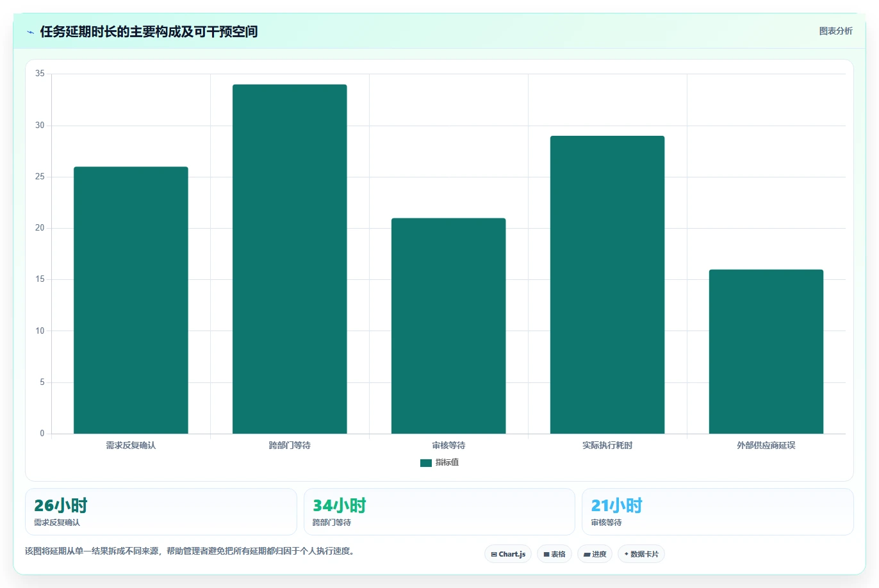The image size is (879, 588).
Task: Click the 外部供应商延误 x-axis label
Action: [x=766, y=445]
